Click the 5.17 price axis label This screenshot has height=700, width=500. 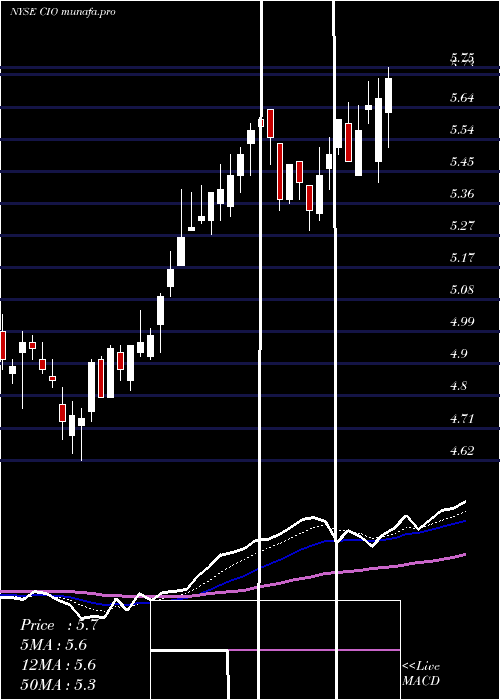click(462, 258)
